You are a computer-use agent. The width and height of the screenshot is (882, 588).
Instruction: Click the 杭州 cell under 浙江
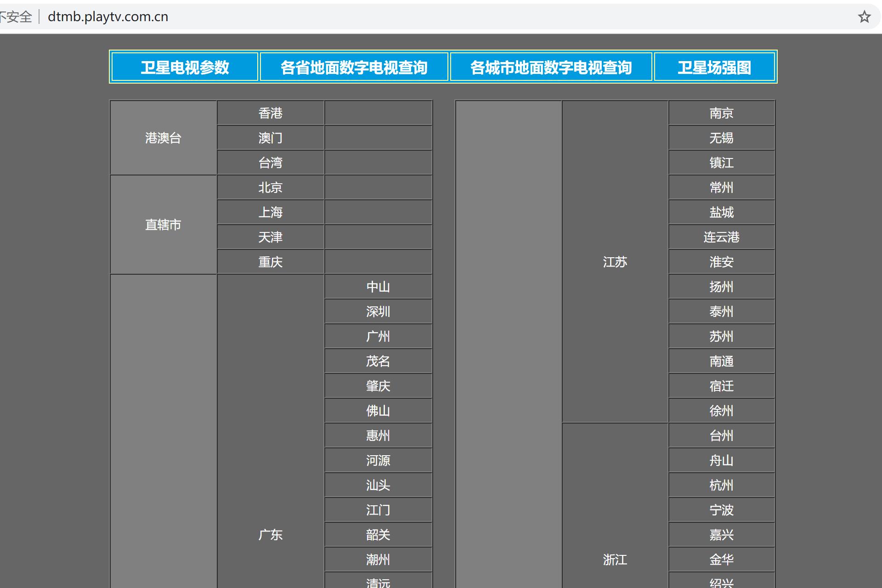(x=721, y=485)
